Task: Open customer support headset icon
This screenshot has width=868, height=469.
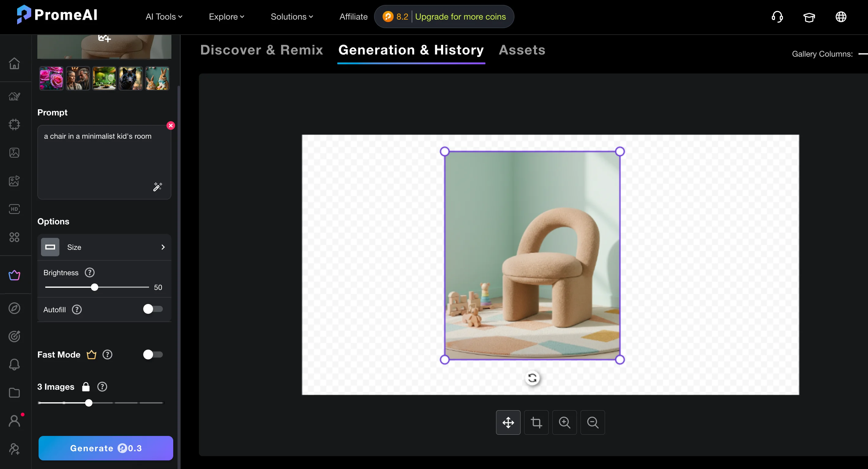Action: pyautogui.click(x=777, y=17)
